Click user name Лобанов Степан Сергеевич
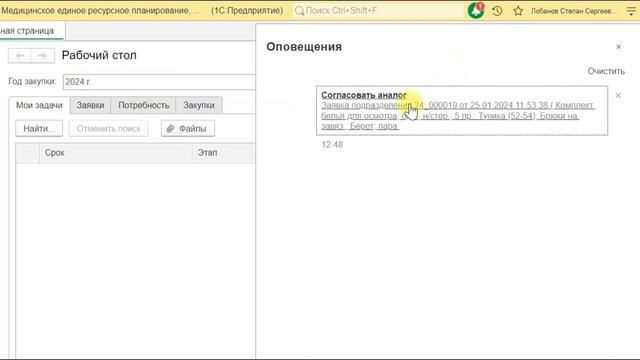This screenshot has height=360, width=640. [574, 11]
